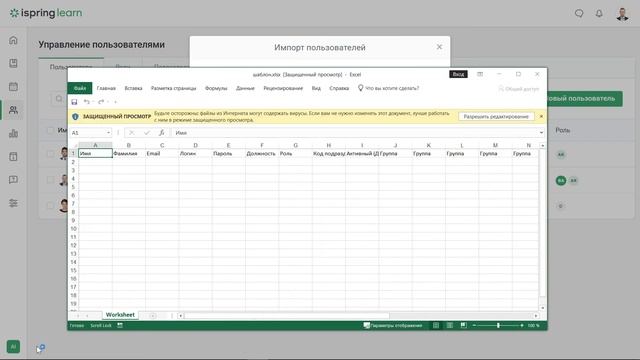Open the settings sliders sidebar icon
Screen dimensions: 640x360
click(13, 203)
